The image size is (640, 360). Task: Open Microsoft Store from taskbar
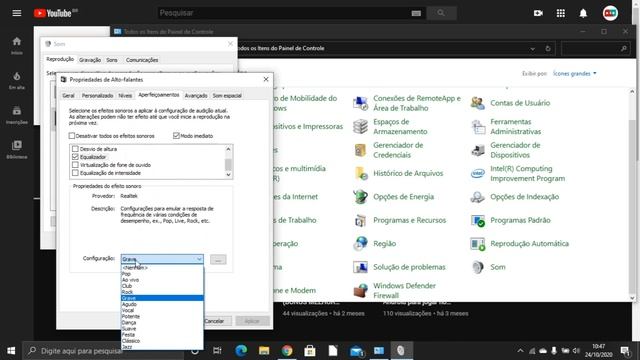(310, 351)
